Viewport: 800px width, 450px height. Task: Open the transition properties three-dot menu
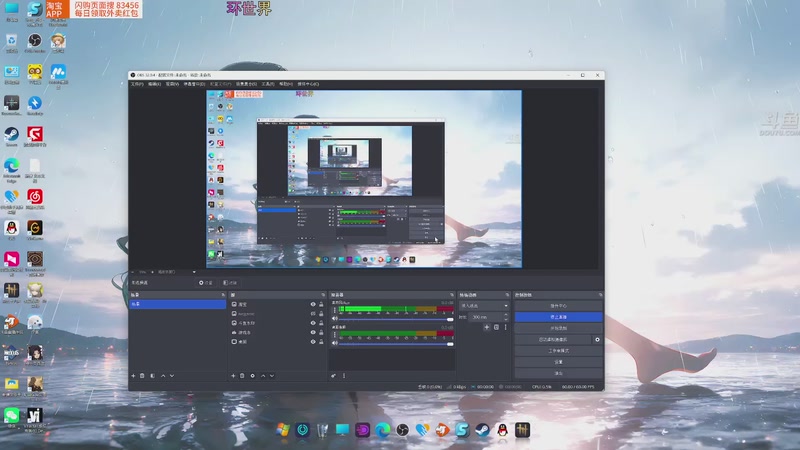tap(506, 327)
